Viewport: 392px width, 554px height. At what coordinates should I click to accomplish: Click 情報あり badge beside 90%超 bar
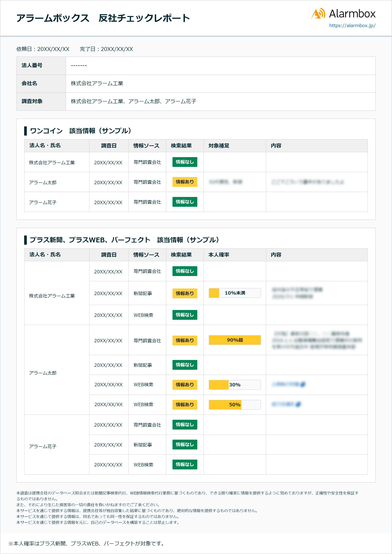185,340
